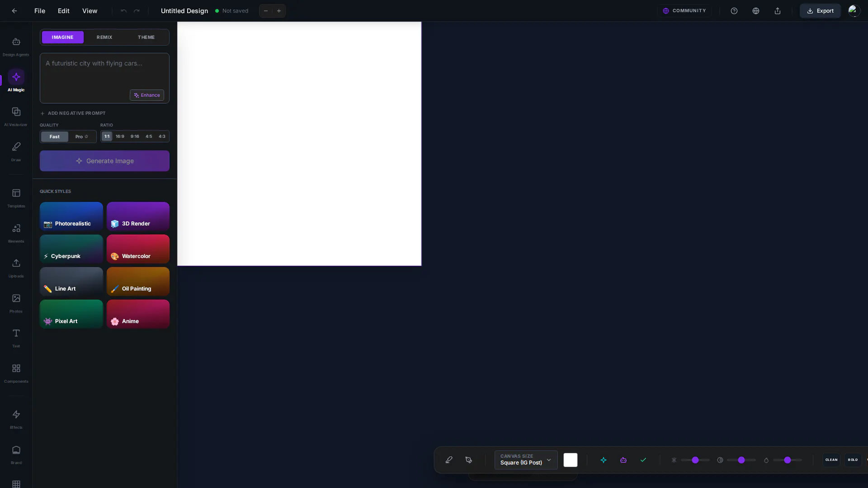Switch to the Remix tab

(104, 37)
